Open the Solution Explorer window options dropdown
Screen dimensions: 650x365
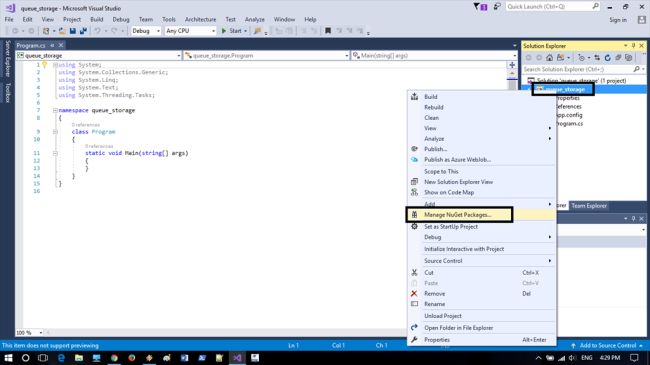(626, 46)
